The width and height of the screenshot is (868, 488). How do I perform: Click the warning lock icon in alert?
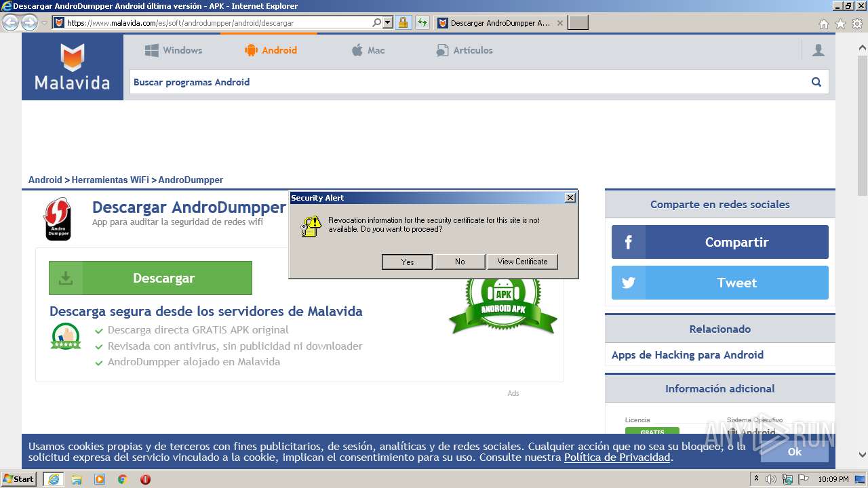311,226
